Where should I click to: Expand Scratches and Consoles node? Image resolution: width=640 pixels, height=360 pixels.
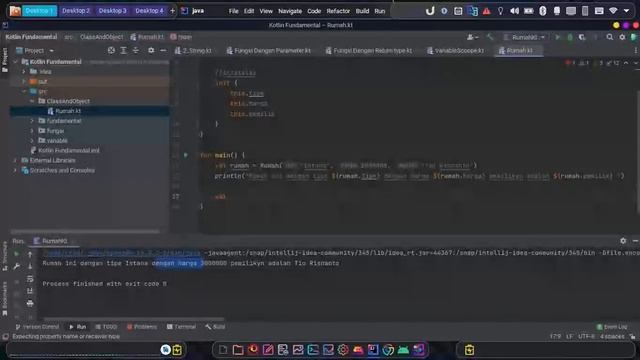(x=16, y=170)
